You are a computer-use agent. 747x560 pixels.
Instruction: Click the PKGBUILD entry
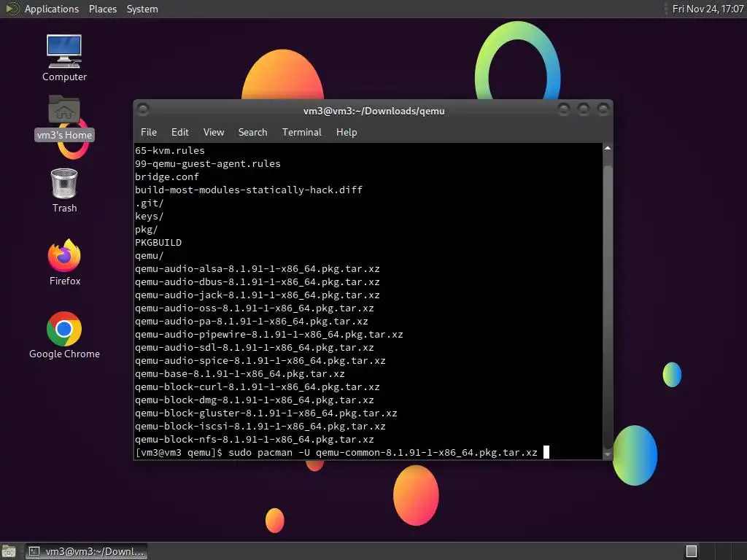(158, 242)
